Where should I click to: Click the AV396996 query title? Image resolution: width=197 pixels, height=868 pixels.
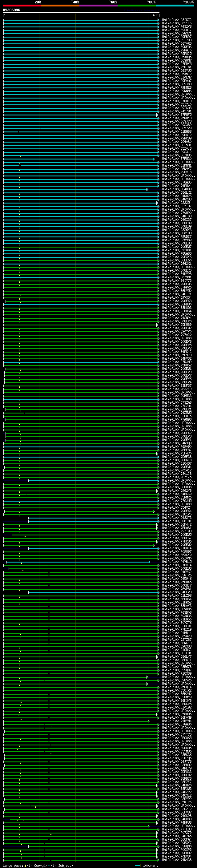11,10
